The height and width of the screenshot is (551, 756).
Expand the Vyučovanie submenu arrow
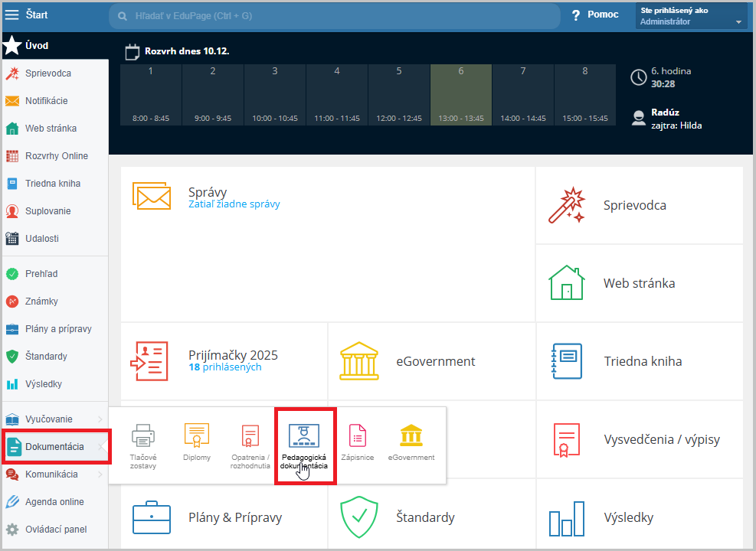click(x=100, y=419)
